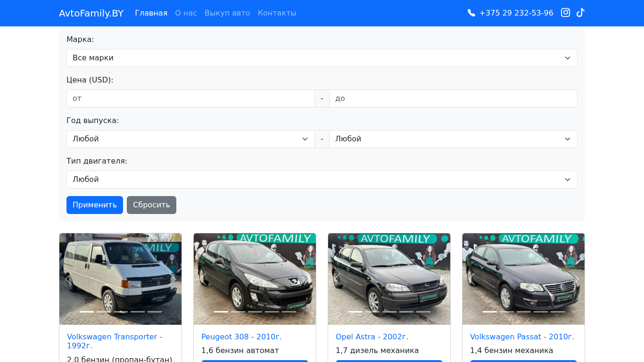
Task: Focus the minimum price 'от' field
Action: pyautogui.click(x=190, y=99)
